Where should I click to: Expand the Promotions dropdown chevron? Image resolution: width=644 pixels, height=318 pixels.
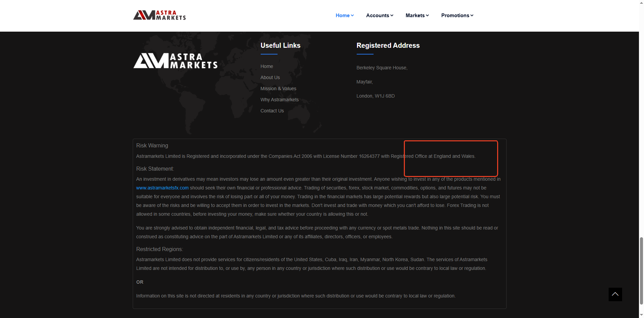coord(472,15)
